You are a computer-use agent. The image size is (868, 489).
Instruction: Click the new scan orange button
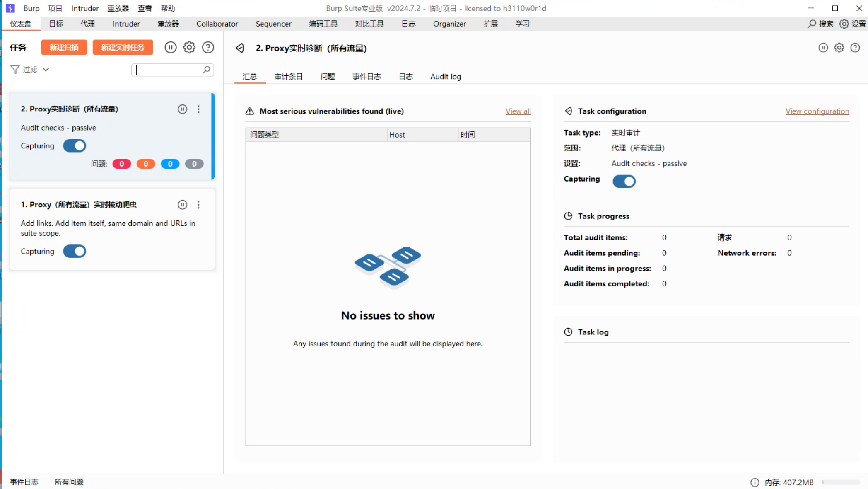click(x=64, y=47)
